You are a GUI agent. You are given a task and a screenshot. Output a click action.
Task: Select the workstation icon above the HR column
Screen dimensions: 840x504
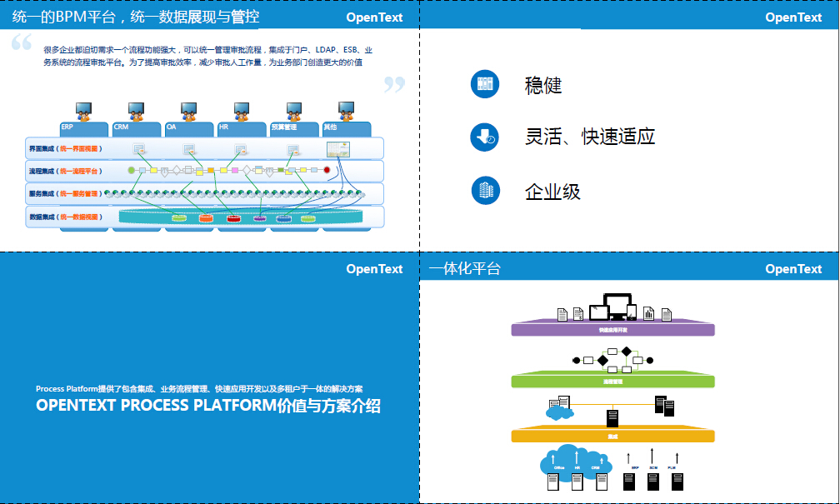pos(242,112)
